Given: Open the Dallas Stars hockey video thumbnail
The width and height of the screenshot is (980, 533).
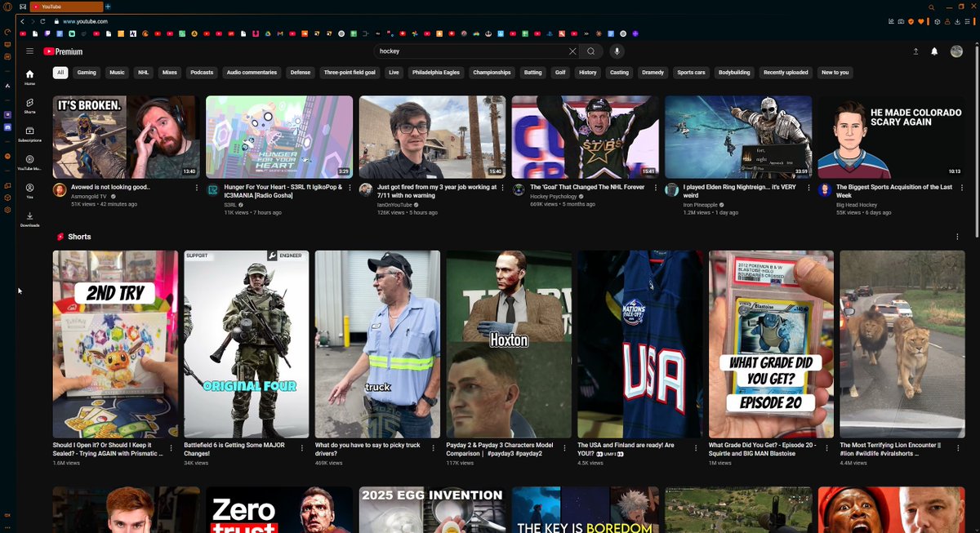Looking at the screenshot, I should (586, 137).
